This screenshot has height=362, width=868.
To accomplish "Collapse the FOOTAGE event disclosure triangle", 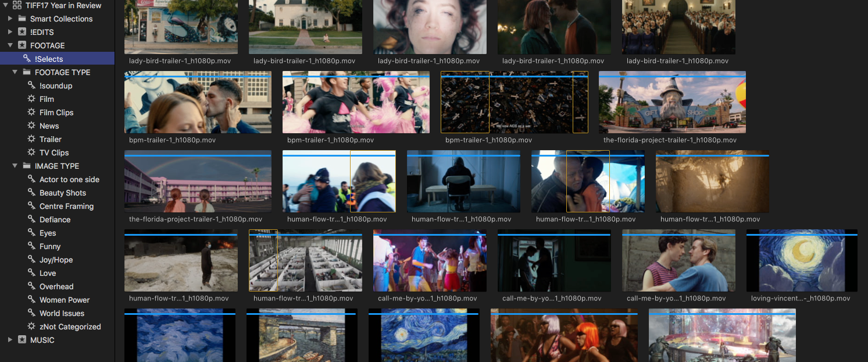I will point(10,45).
